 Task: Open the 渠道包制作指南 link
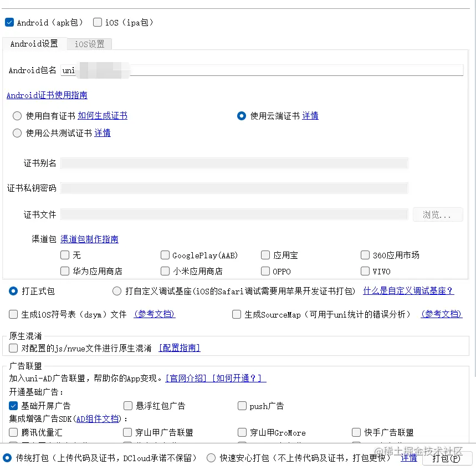point(89,239)
